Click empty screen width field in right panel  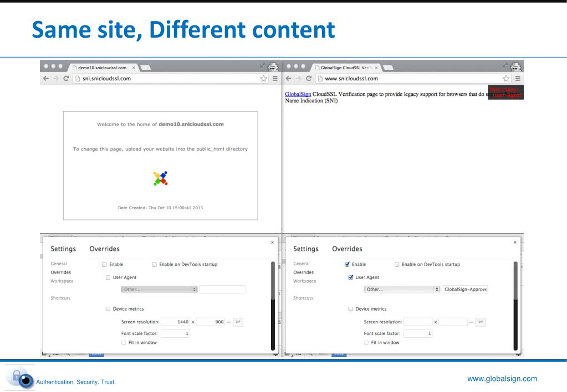pyautogui.click(x=418, y=322)
